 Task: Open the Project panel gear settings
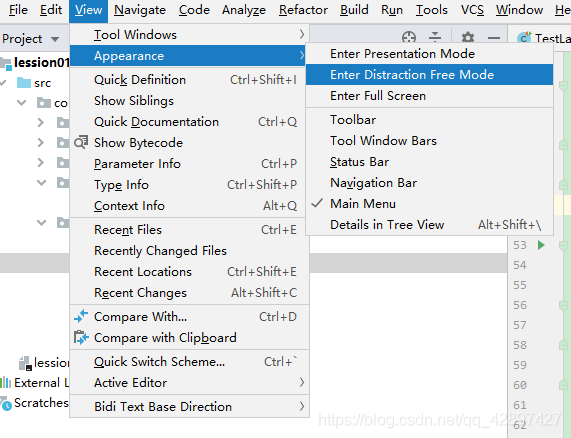tap(468, 37)
